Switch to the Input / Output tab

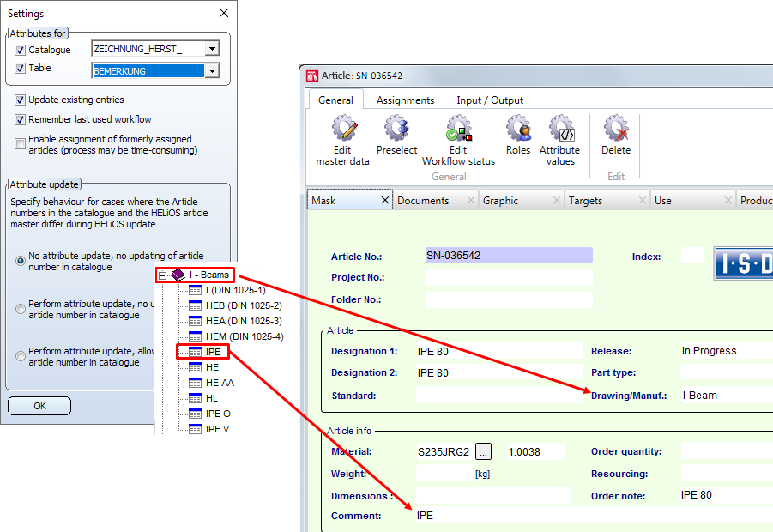click(x=490, y=100)
